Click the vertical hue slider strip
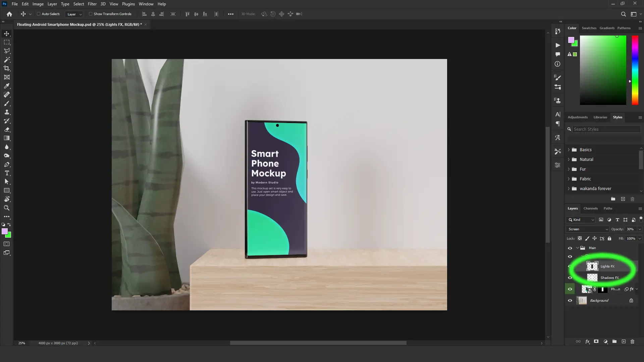The width and height of the screenshot is (644, 362). click(635, 70)
